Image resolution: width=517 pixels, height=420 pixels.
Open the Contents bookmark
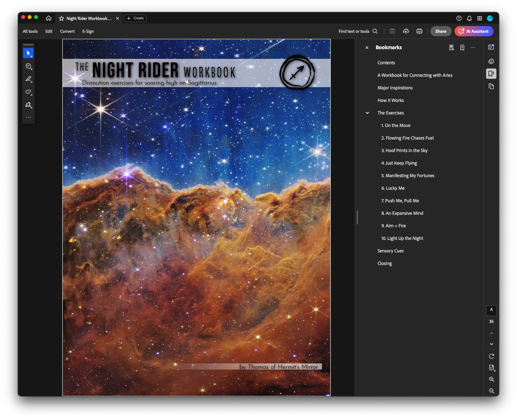click(x=386, y=63)
